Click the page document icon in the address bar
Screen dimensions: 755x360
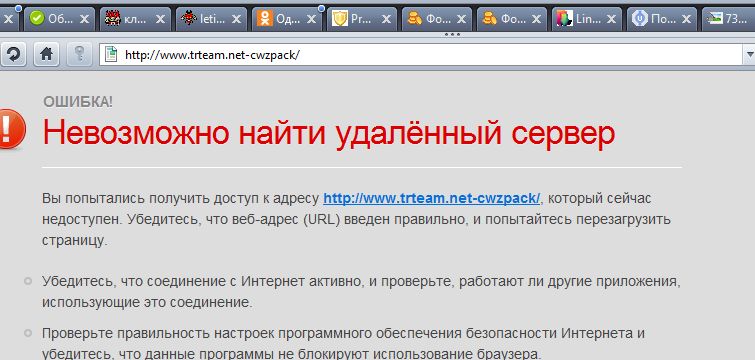pyautogui.click(x=111, y=54)
